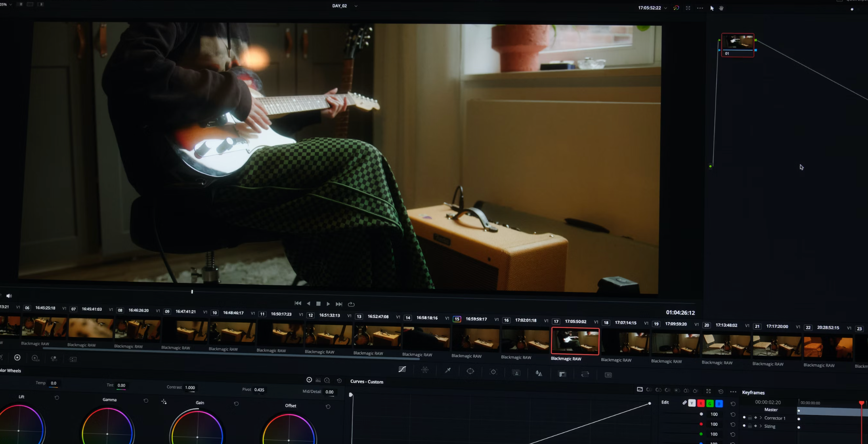Pick white point crosshair tool
868x444 pixels.
point(164,402)
